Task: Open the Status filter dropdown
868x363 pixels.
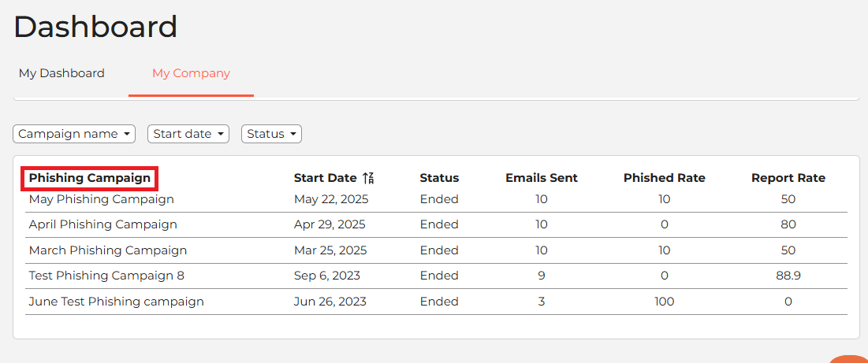Action: tap(271, 134)
